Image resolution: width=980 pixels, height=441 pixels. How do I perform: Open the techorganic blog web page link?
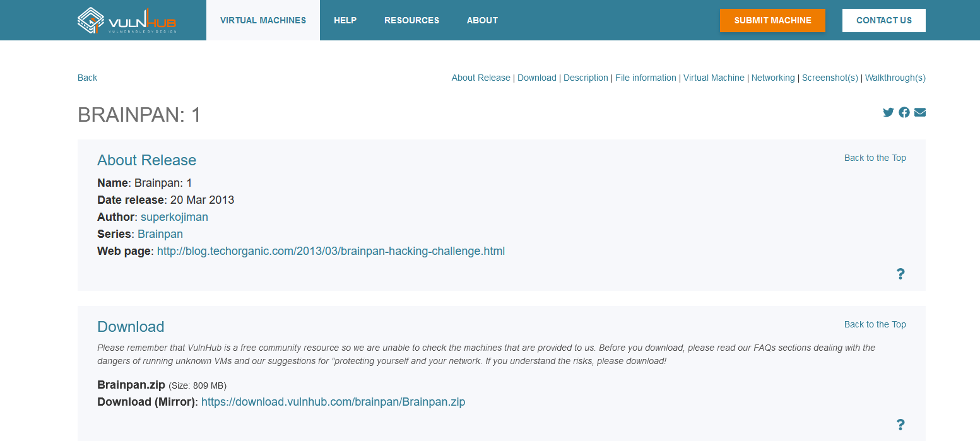pos(331,251)
